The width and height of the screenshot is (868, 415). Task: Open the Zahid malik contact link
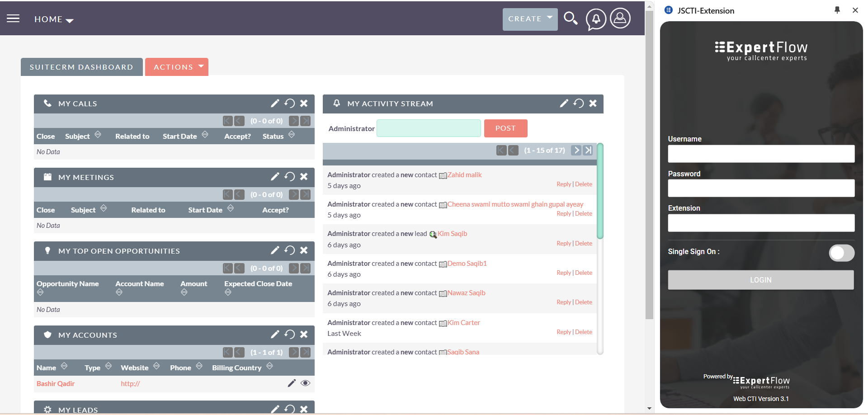click(x=464, y=175)
